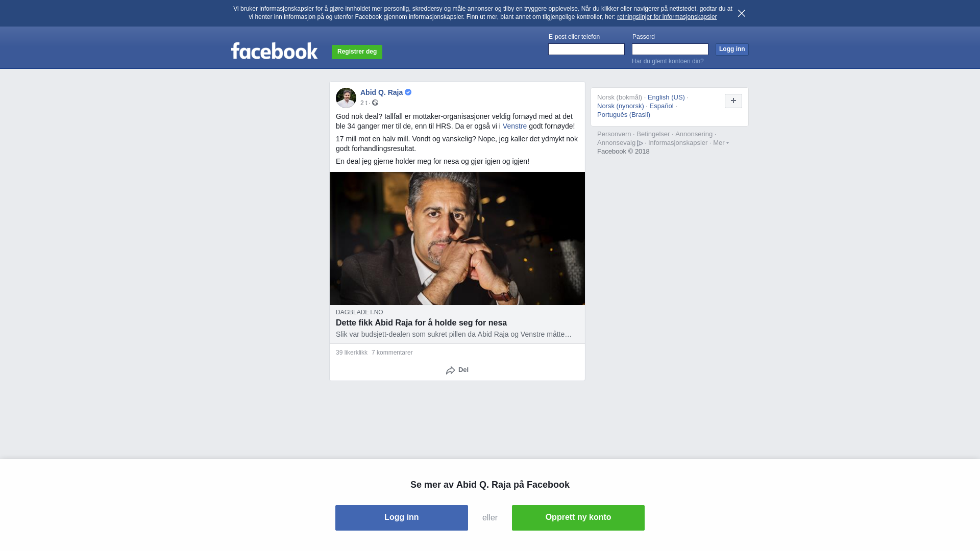The height and width of the screenshot is (551, 980).
Task: Switch language to Norsk (nynorsk)
Action: pos(621,106)
